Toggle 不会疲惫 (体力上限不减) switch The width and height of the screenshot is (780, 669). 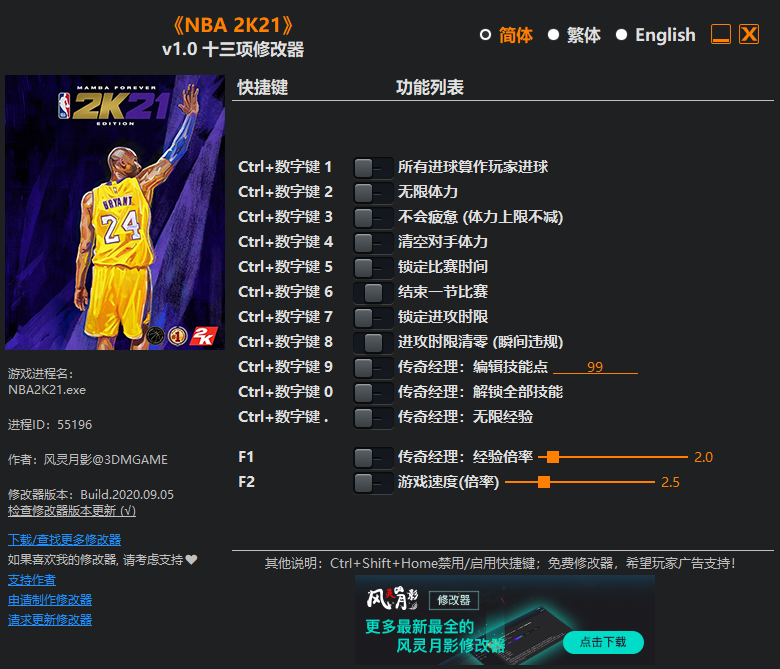[373, 217]
